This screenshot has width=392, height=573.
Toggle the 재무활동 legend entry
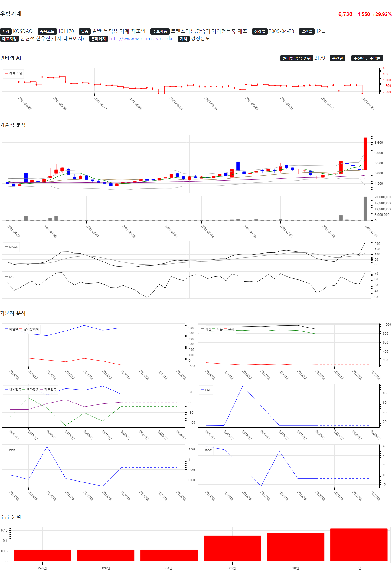tap(48, 389)
